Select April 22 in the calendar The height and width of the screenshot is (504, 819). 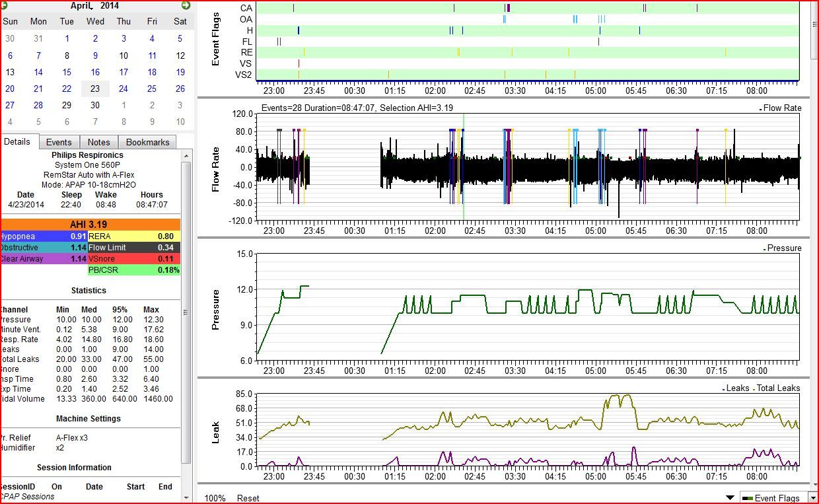click(67, 89)
